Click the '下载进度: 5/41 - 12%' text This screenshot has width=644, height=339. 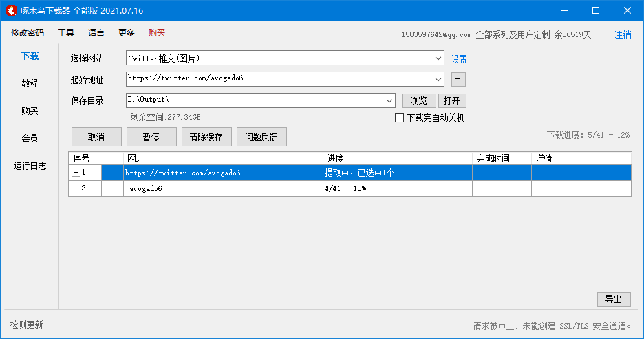(x=588, y=135)
